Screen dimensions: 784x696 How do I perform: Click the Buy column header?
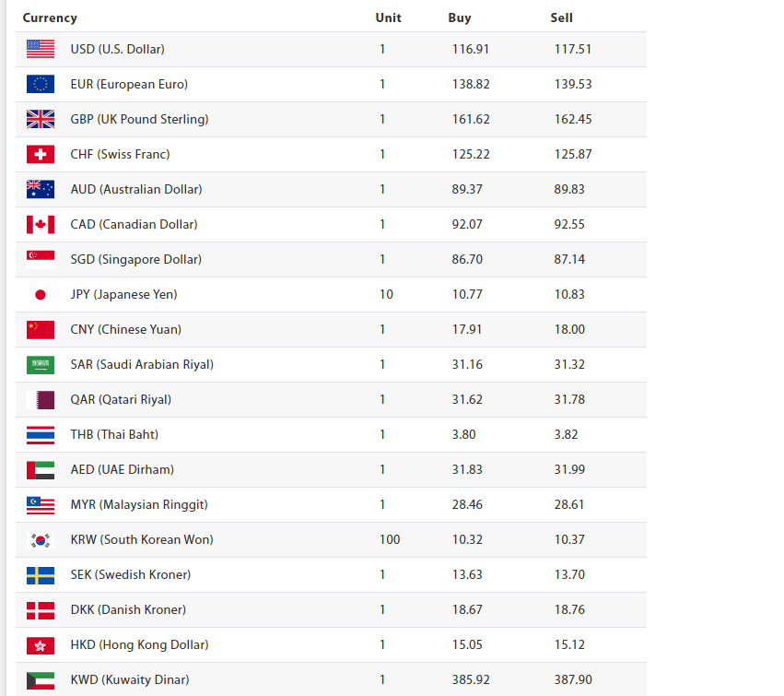(460, 18)
